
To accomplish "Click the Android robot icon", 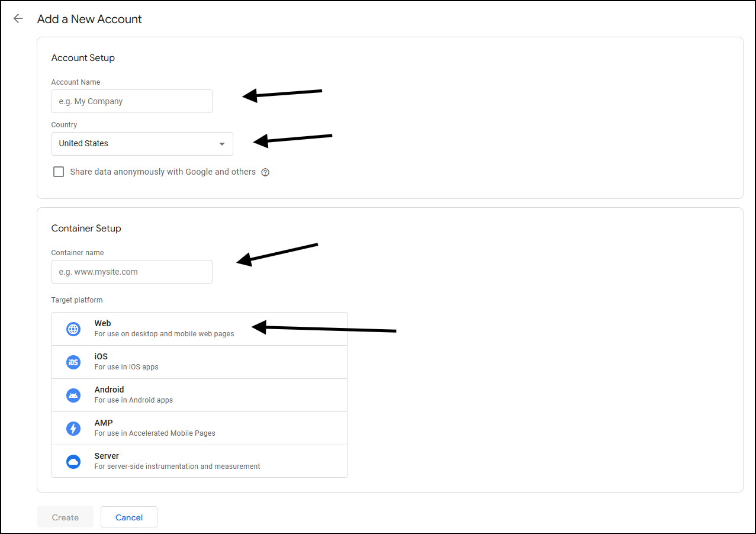I will pyautogui.click(x=73, y=395).
